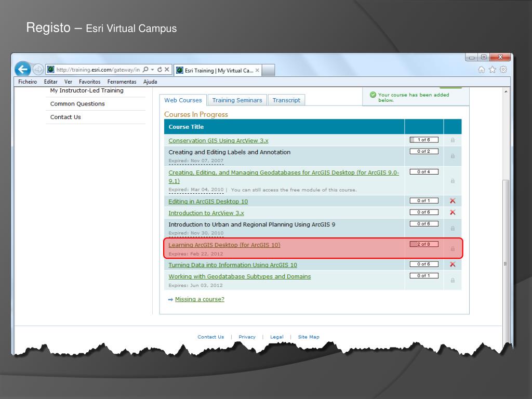Click the Esri Training tab favicon
Screen dimensions: 532x399
(x=180, y=70)
